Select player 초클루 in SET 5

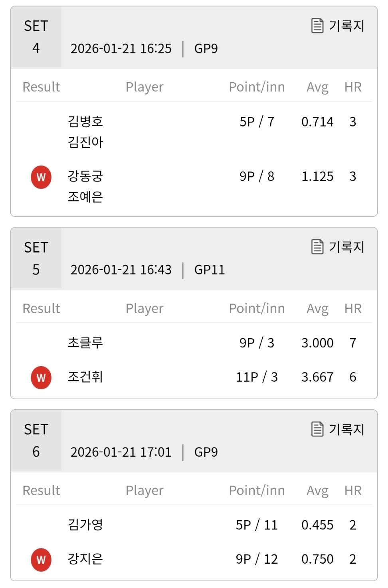(x=85, y=343)
